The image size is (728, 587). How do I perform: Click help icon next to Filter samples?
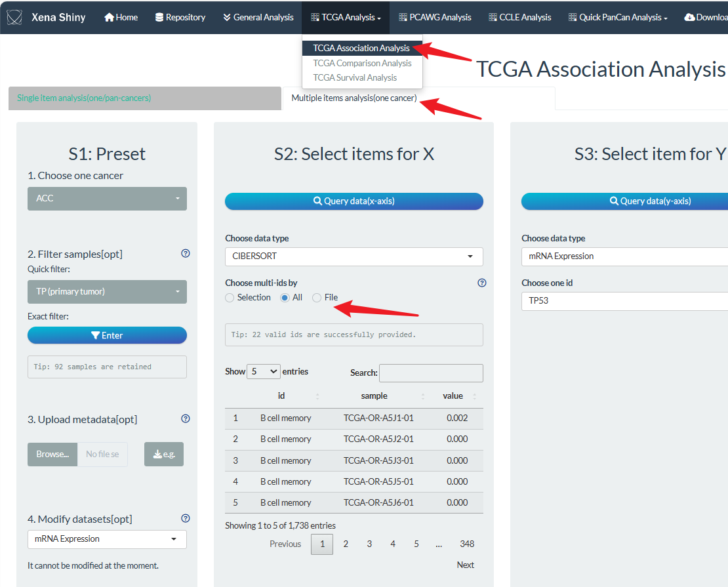pos(186,253)
